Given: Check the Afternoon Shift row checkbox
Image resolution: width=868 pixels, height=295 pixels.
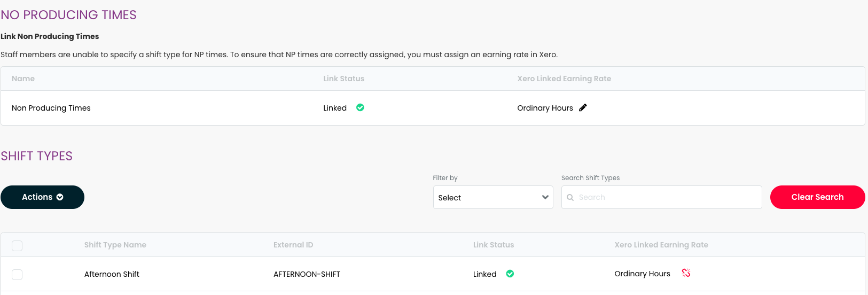Looking at the screenshot, I should click(x=17, y=275).
